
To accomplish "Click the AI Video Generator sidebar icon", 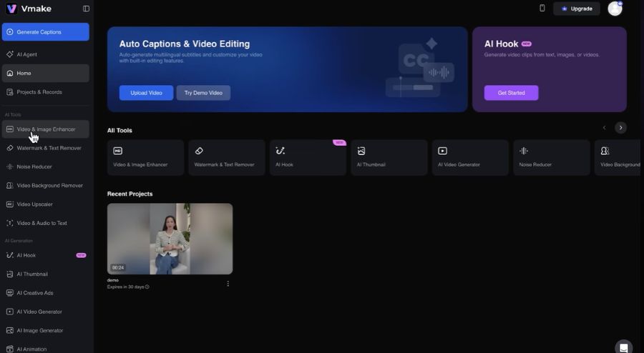I will [10, 312].
